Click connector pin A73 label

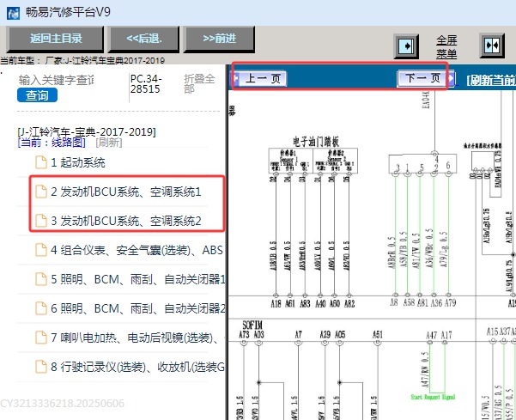tap(244, 335)
